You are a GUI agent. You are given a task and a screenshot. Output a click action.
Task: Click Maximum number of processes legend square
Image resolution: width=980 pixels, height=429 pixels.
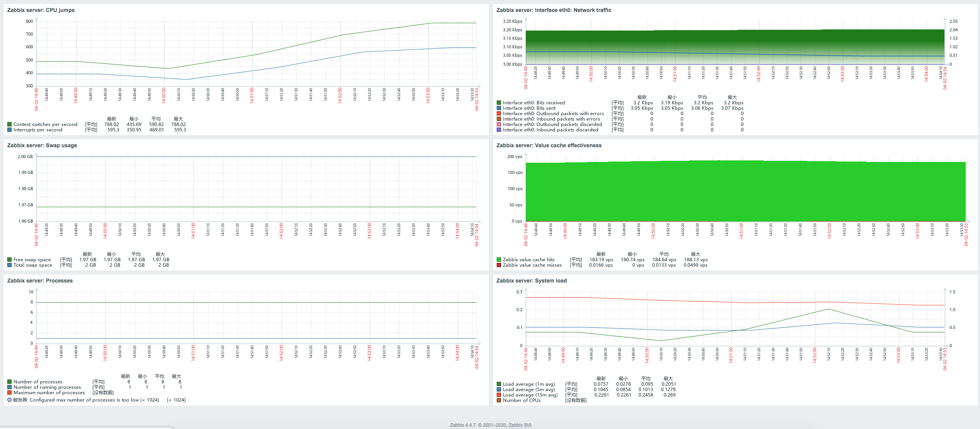click(9, 393)
